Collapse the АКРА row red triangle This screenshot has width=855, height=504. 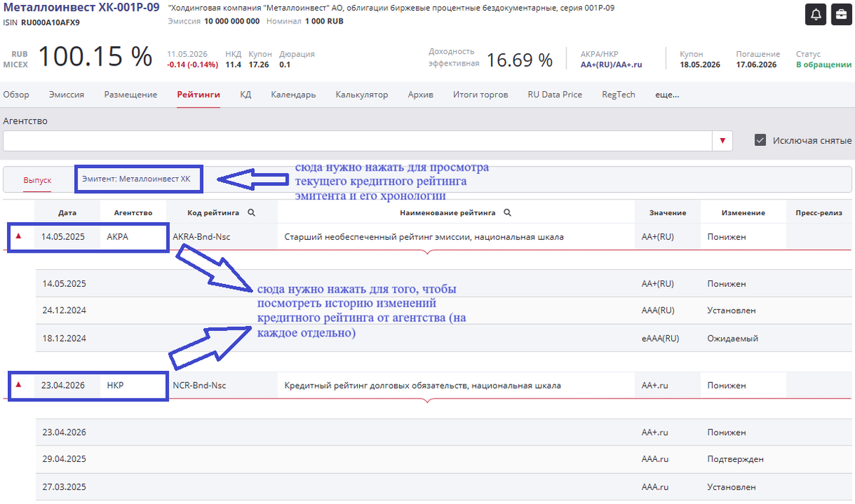(19, 236)
